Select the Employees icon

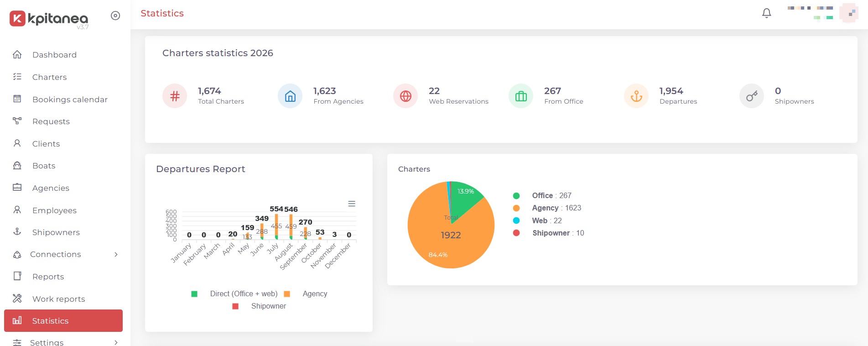(17, 210)
